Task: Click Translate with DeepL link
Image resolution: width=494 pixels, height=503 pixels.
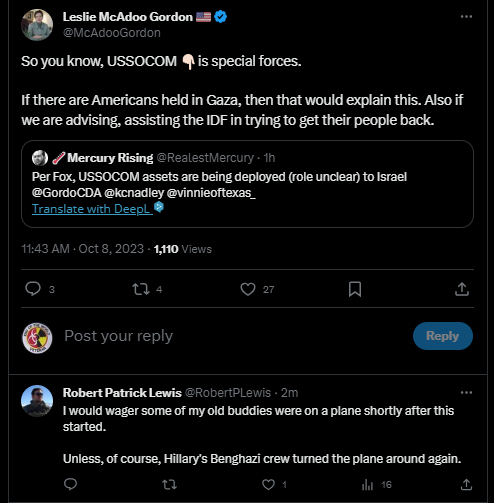Action: pyautogui.click(x=92, y=209)
